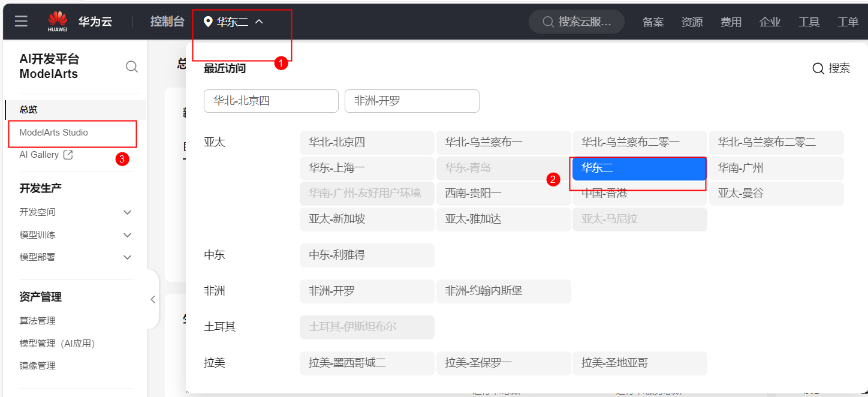868x397 pixels.
Task: Click the region location pin icon
Action: tap(208, 22)
